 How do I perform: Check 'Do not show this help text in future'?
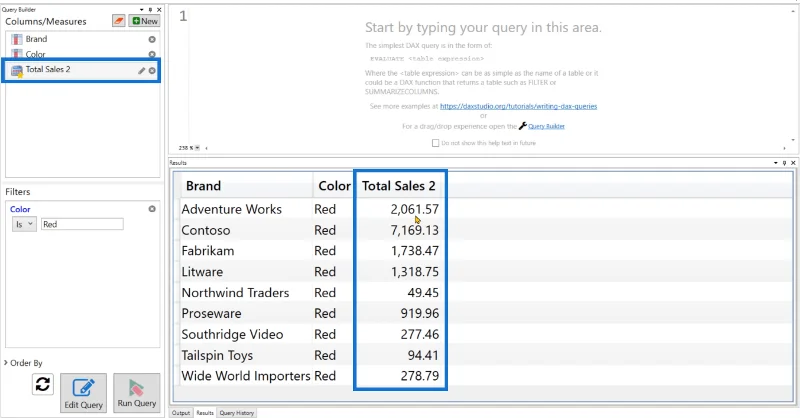(x=435, y=143)
